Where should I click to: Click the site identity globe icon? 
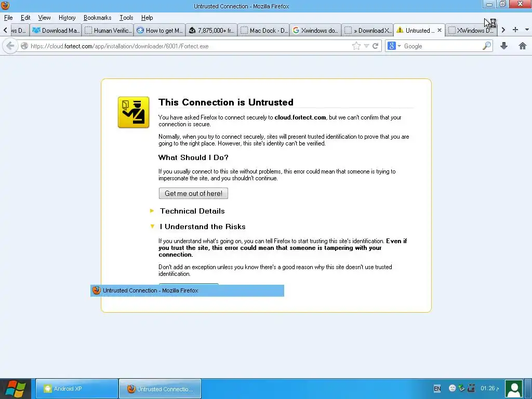click(x=24, y=46)
